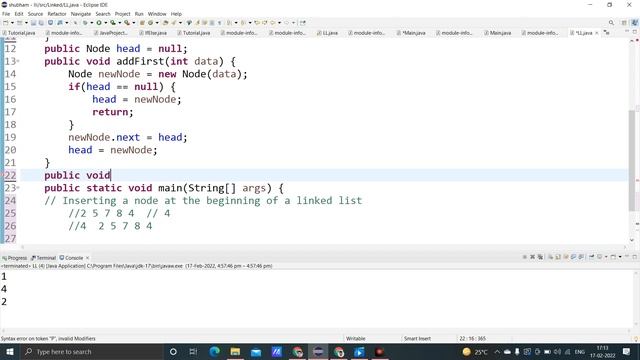Save the current file with Save icon
The height and width of the screenshot is (360, 640).
(33, 23)
